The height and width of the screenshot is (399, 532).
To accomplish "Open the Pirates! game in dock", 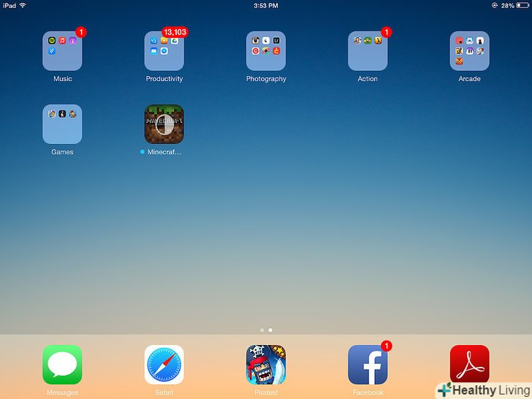I will pos(266,365).
